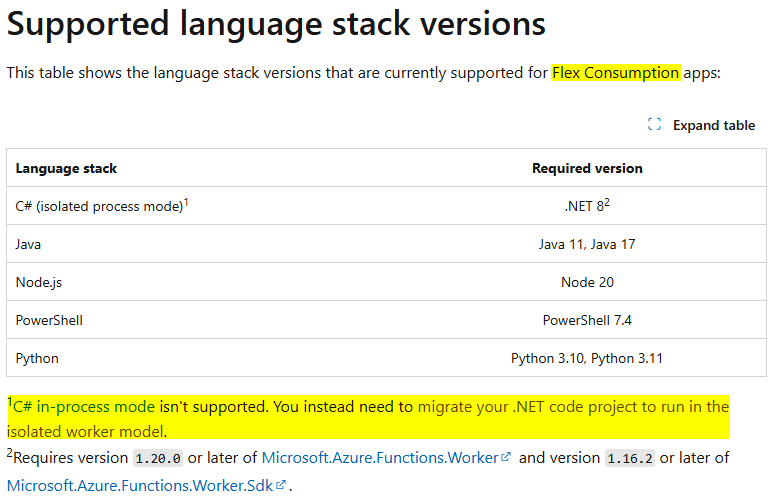Open the C# in-process mode link

[x=85, y=407]
